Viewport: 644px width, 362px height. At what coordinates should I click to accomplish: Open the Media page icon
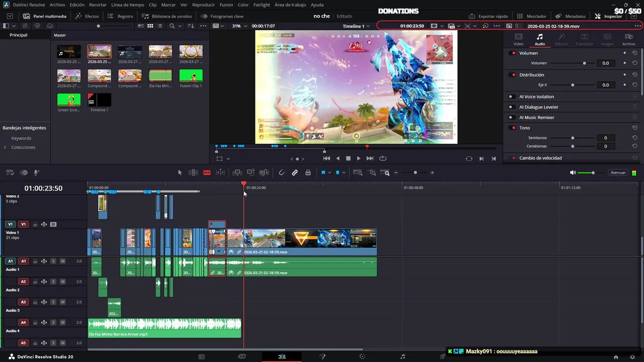[201, 356]
